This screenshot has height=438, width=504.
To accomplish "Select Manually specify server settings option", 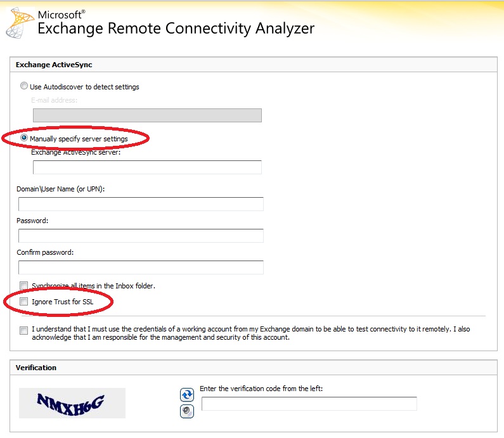I will [24, 138].
